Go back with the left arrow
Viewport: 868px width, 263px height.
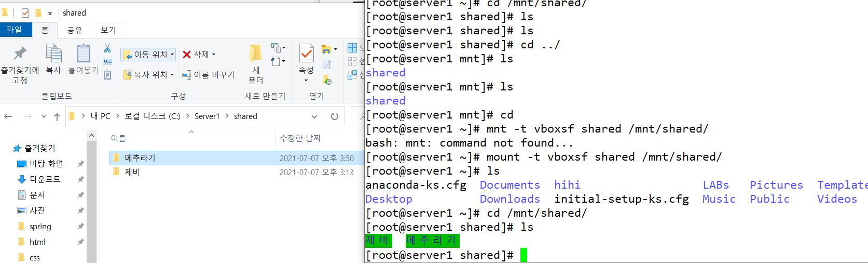pyautogui.click(x=8, y=116)
